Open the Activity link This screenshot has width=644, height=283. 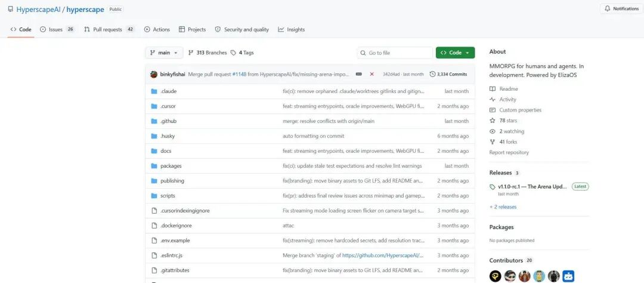click(503, 100)
